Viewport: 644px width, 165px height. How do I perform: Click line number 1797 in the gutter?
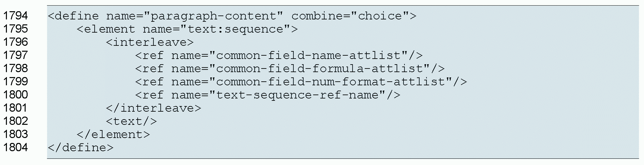15,55
